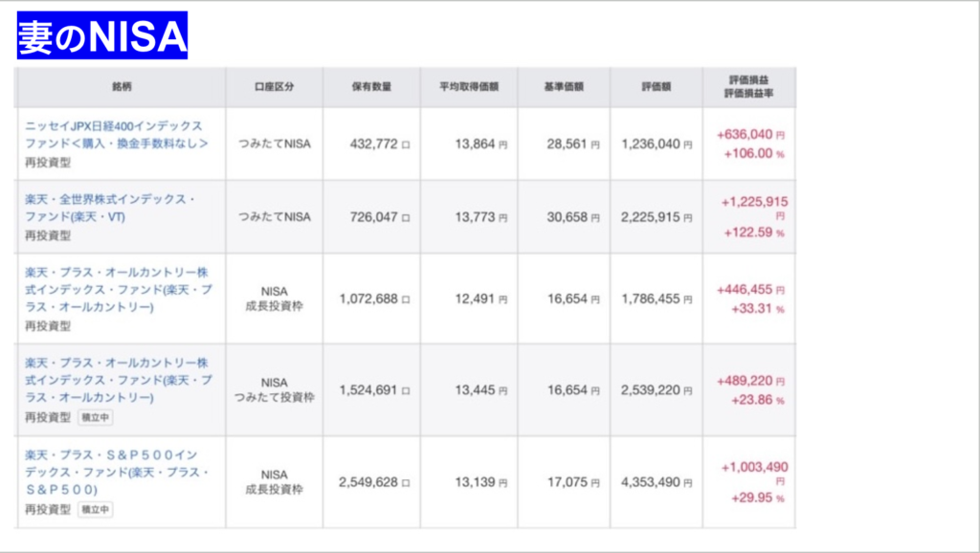Select the 2,549,628 口 holdings quantity
This screenshot has width=980, height=553.
(x=373, y=482)
